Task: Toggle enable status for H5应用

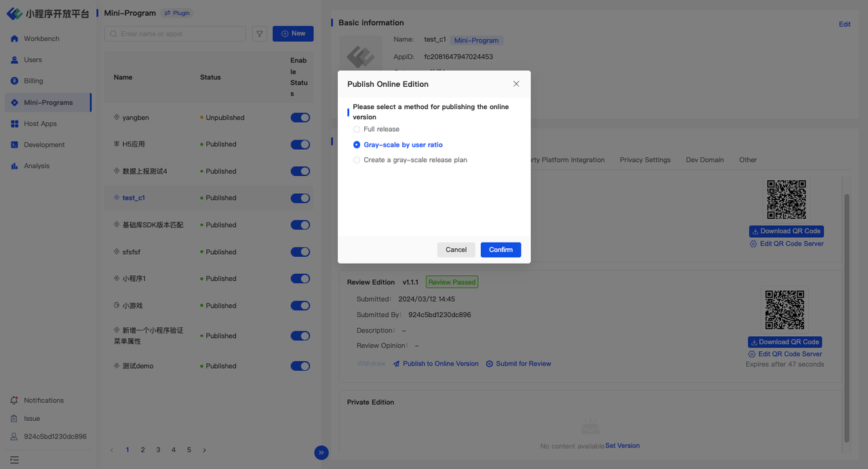Action: click(300, 144)
